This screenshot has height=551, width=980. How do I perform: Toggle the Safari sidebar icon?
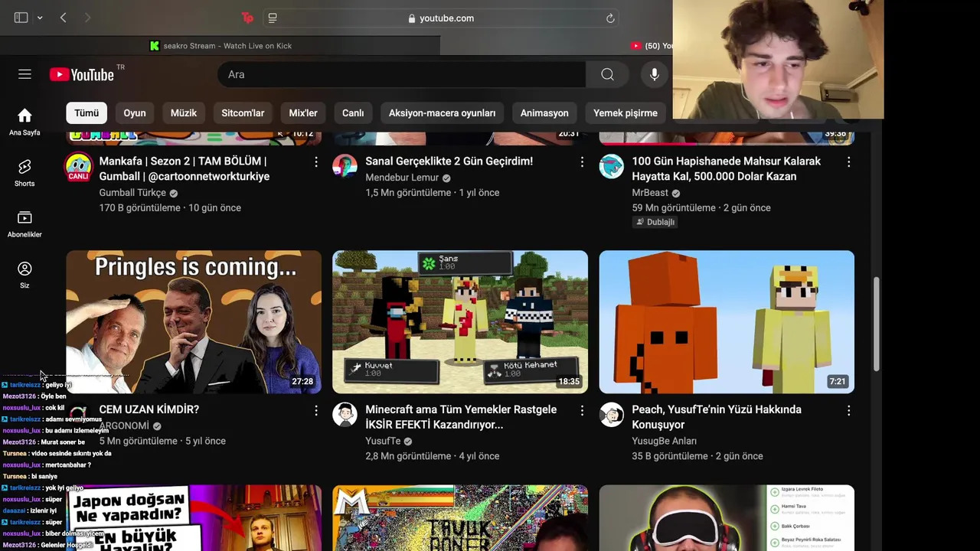tap(21, 18)
